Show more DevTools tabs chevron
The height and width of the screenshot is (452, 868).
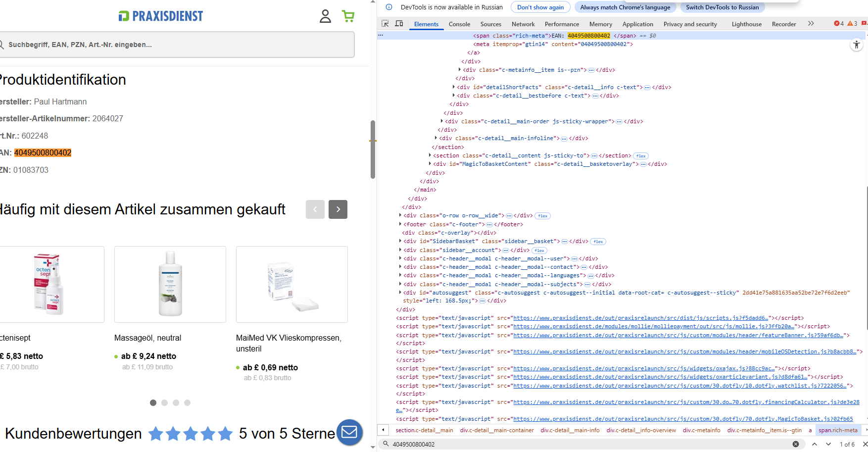(811, 24)
